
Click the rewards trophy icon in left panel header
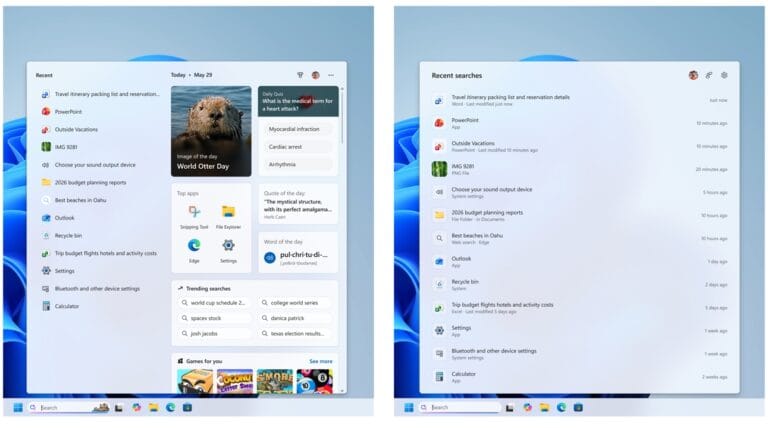300,75
